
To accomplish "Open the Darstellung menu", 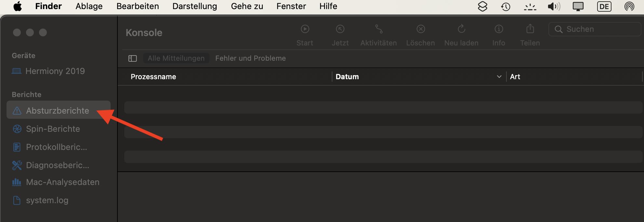I will point(195,6).
